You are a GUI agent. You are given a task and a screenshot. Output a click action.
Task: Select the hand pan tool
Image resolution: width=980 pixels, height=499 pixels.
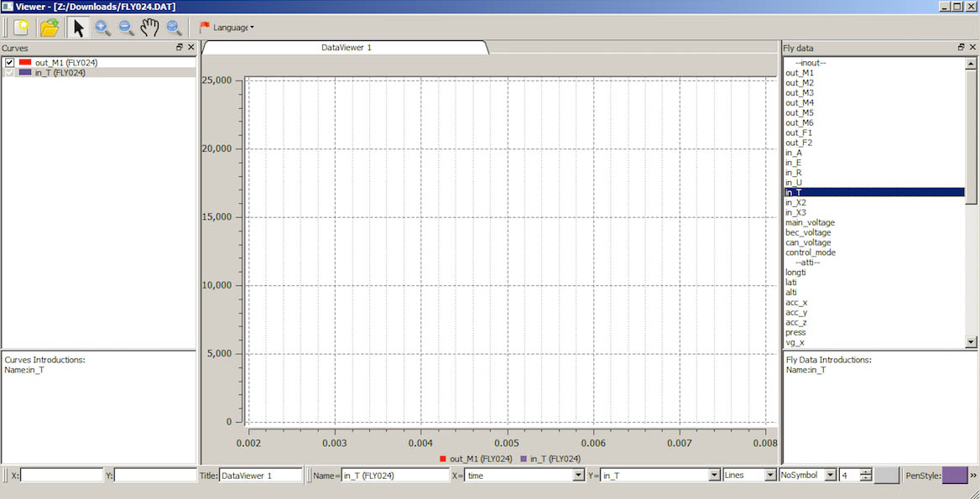point(149,28)
